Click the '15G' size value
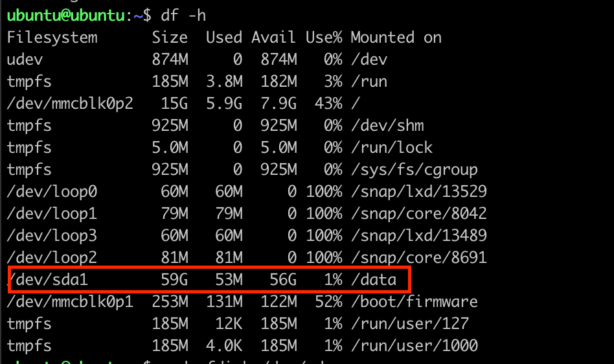This screenshot has height=364, width=614. click(x=175, y=104)
